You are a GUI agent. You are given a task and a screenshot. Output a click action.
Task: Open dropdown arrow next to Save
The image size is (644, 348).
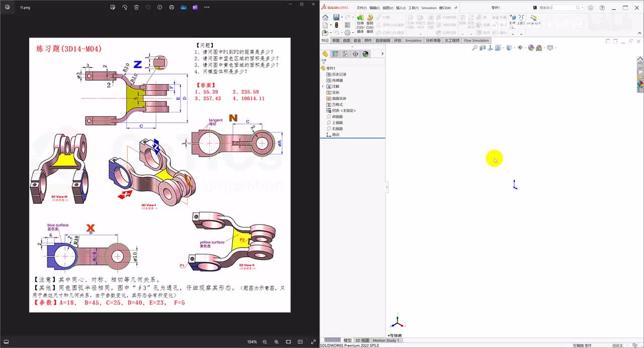(x=342, y=17)
